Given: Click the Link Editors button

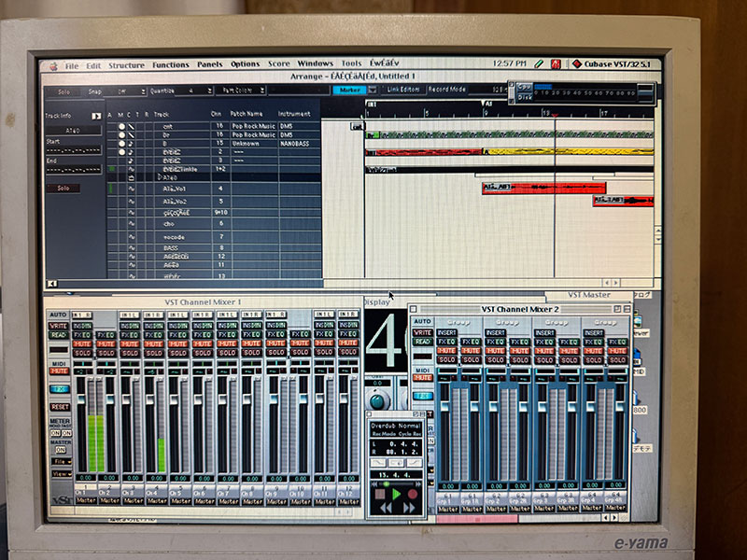Looking at the screenshot, I should [x=403, y=89].
